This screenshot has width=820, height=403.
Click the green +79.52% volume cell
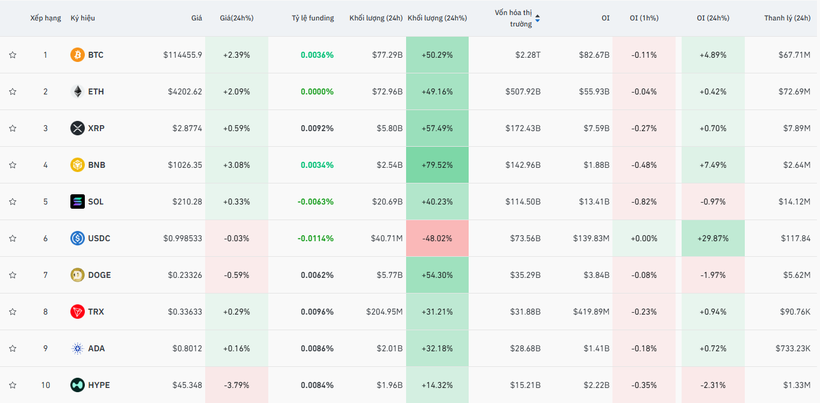(437, 165)
